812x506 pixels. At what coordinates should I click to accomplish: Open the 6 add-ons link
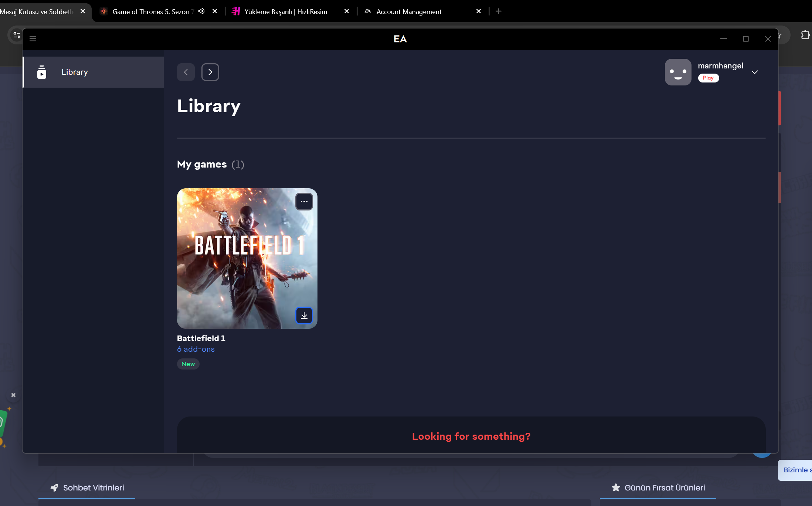point(196,349)
